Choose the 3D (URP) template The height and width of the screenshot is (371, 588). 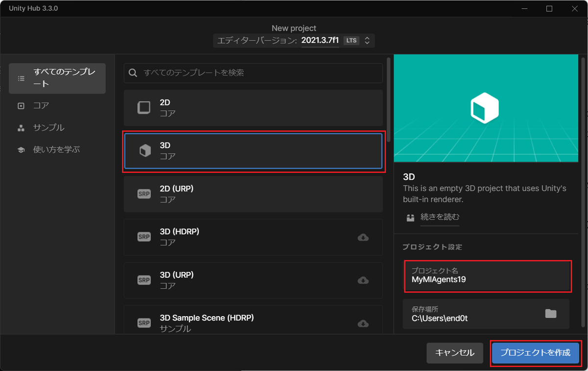click(253, 280)
